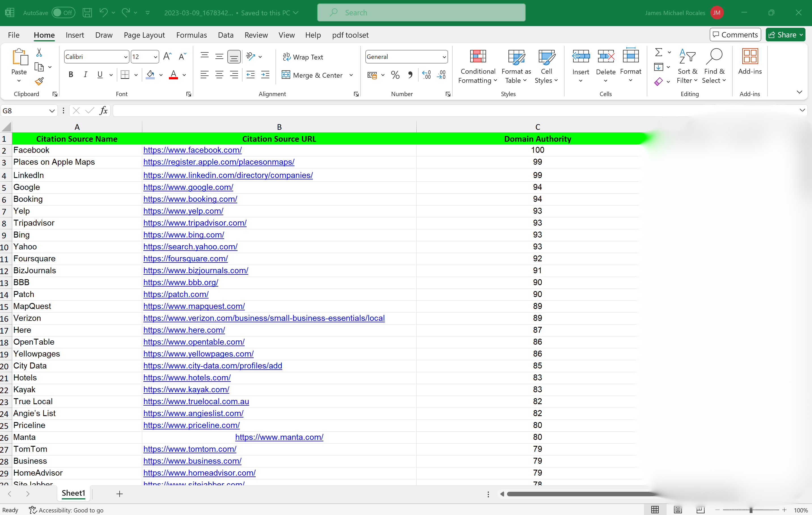Viewport: 812px width, 515px height.
Task: Click the Increase Indent icon
Action: click(265, 75)
